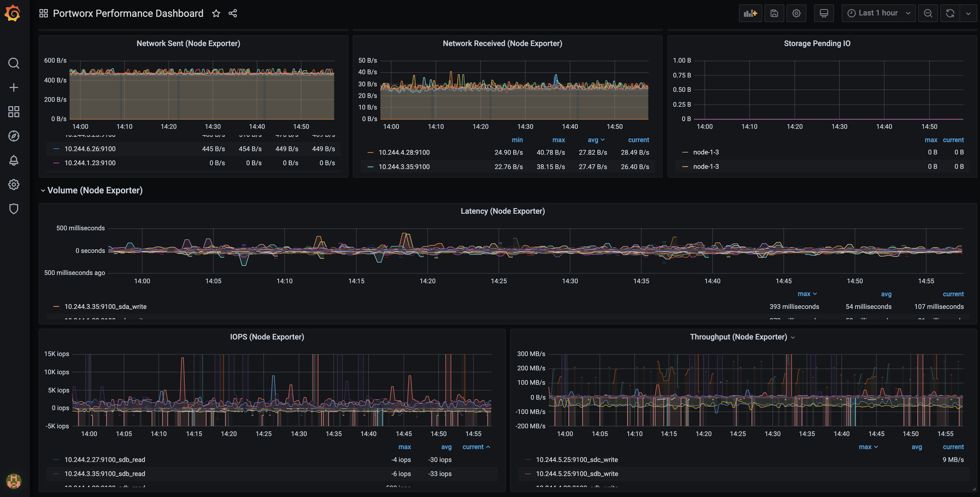Open Storage Pending IO panel title
980x497 pixels.
[x=817, y=43]
